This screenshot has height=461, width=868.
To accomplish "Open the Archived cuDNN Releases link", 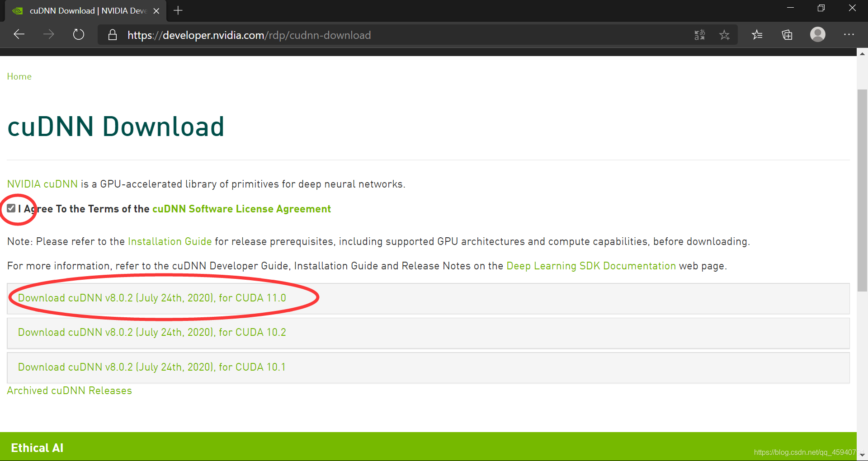I will (x=69, y=390).
